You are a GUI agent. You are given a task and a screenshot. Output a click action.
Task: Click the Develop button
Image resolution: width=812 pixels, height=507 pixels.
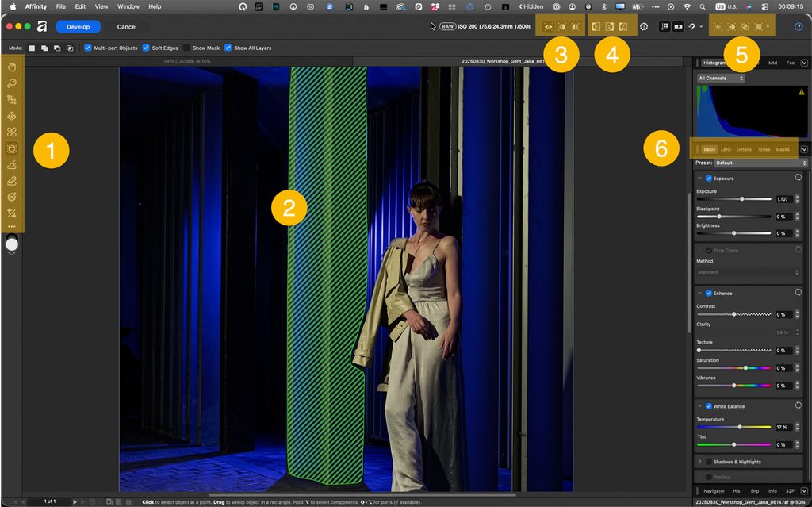point(79,26)
